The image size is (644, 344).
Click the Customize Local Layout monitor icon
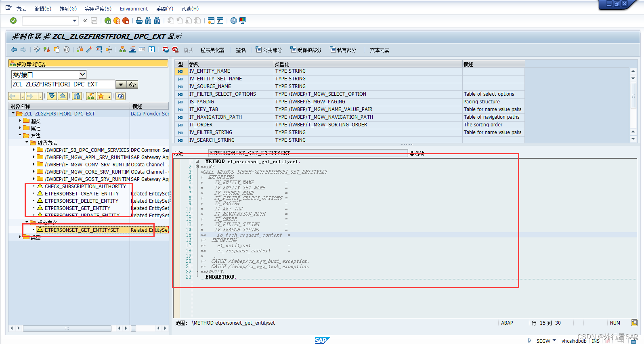(243, 21)
